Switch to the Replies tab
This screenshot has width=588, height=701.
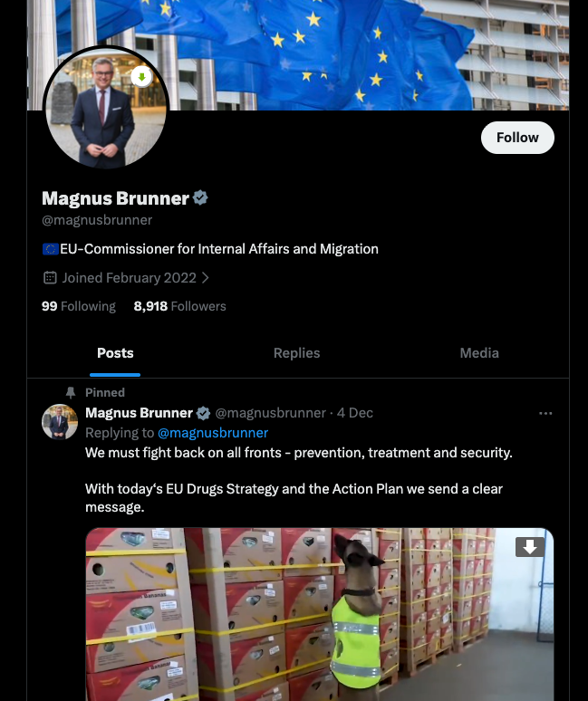pos(297,352)
